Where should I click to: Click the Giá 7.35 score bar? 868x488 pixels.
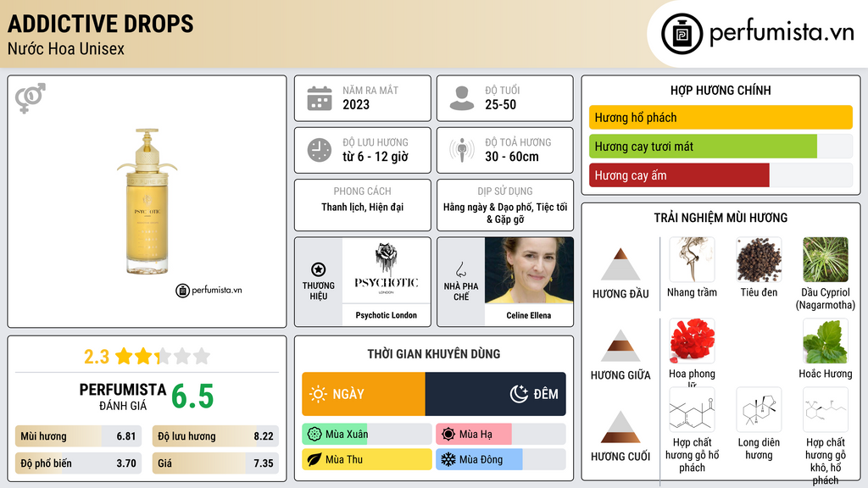click(215, 463)
